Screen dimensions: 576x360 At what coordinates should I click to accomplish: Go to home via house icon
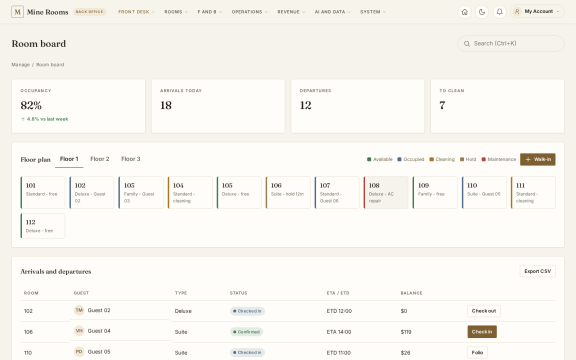465,12
